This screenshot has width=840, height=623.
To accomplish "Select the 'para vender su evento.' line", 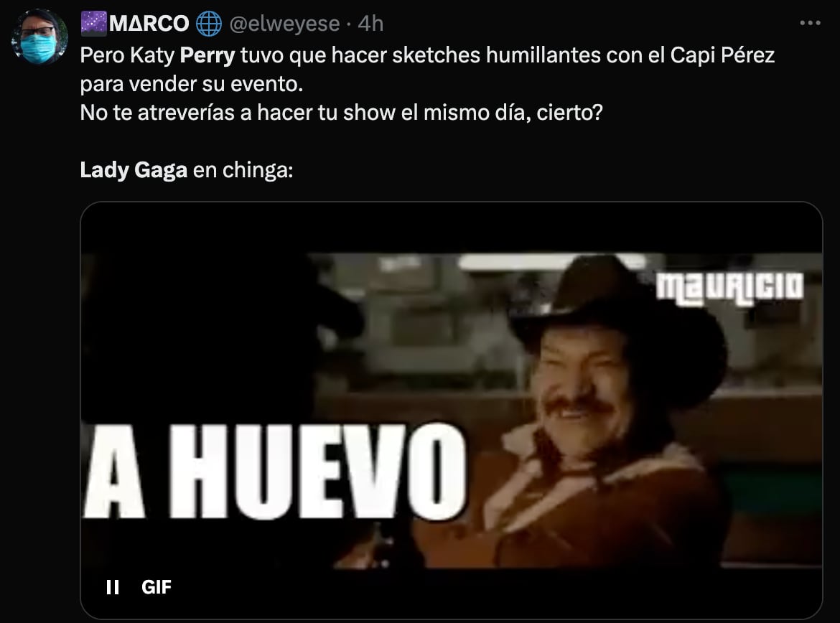I will coord(191,84).
